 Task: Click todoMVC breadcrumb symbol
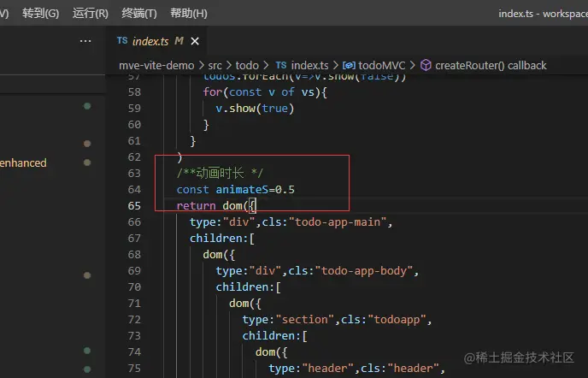click(382, 65)
